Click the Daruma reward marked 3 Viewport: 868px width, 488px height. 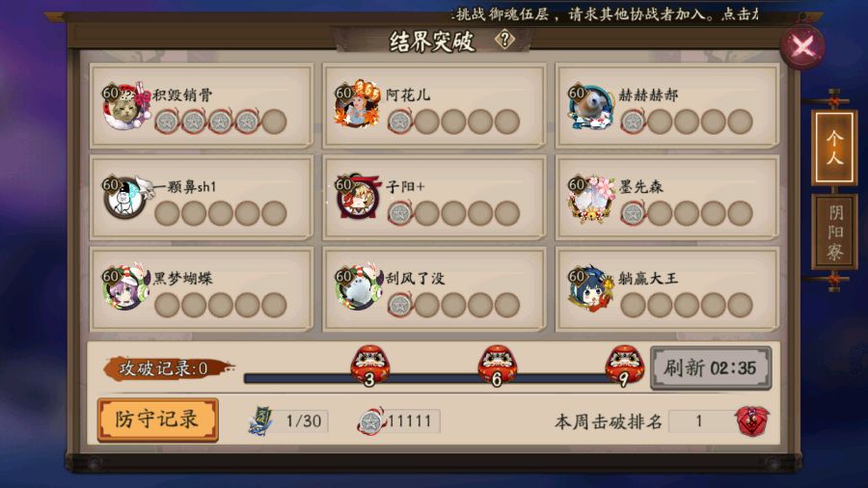pyautogui.click(x=369, y=366)
